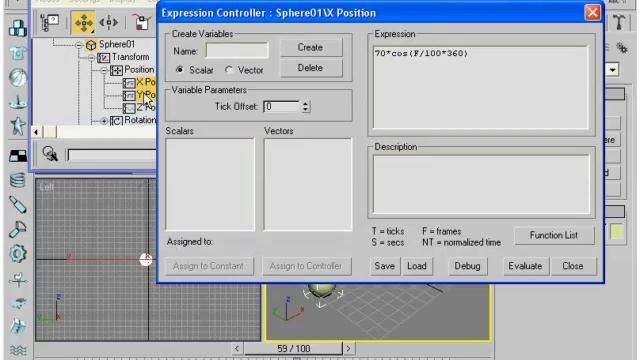Screen dimensions: 640x360
Task: Click the gear icon under the hammer tab
Action: coord(622,49)
